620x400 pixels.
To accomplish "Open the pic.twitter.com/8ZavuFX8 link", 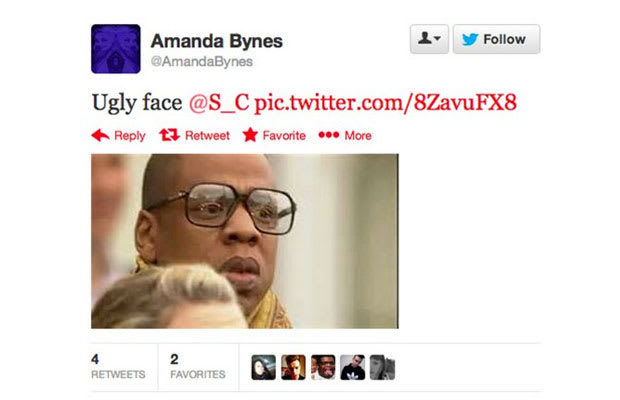I will pyautogui.click(x=385, y=102).
